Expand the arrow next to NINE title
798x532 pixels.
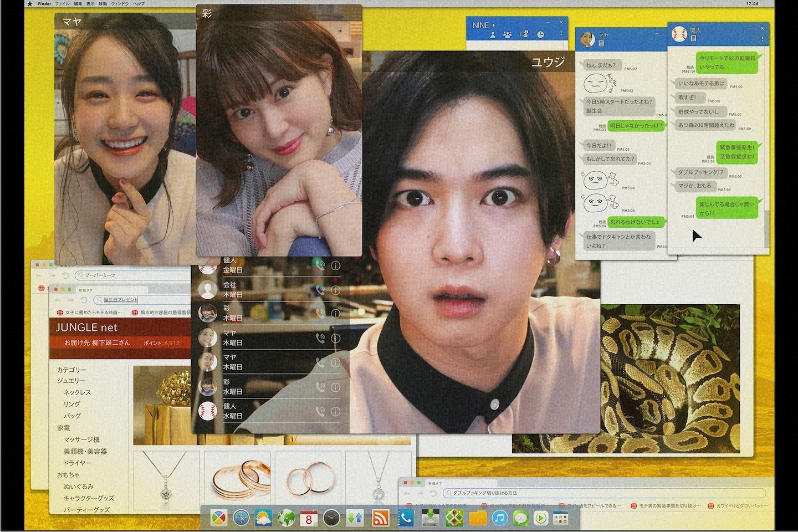tap(493, 25)
